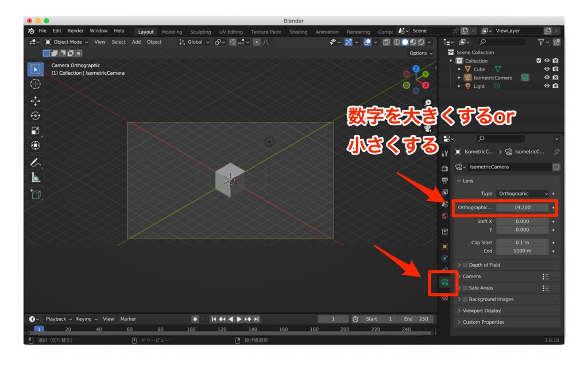Disable IsometricCamera render visibility
The width and height of the screenshot is (588, 376).
pyautogui.click(x=555, y=78)
